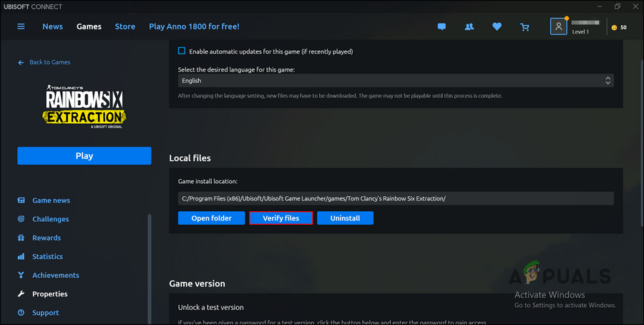644x325 pixels.
Task: Click Back to Games link
Action: click(44, 62)
